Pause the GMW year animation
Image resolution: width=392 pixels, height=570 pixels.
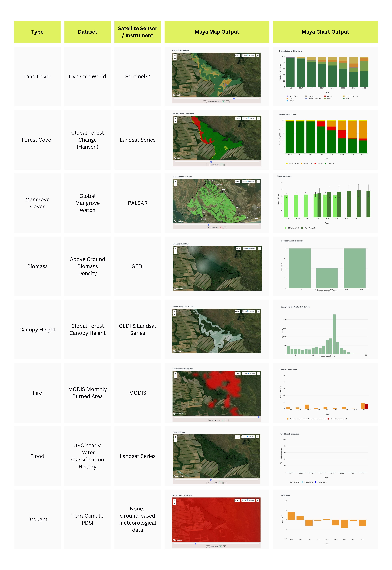pyautogui.click(x=221, y=228)
